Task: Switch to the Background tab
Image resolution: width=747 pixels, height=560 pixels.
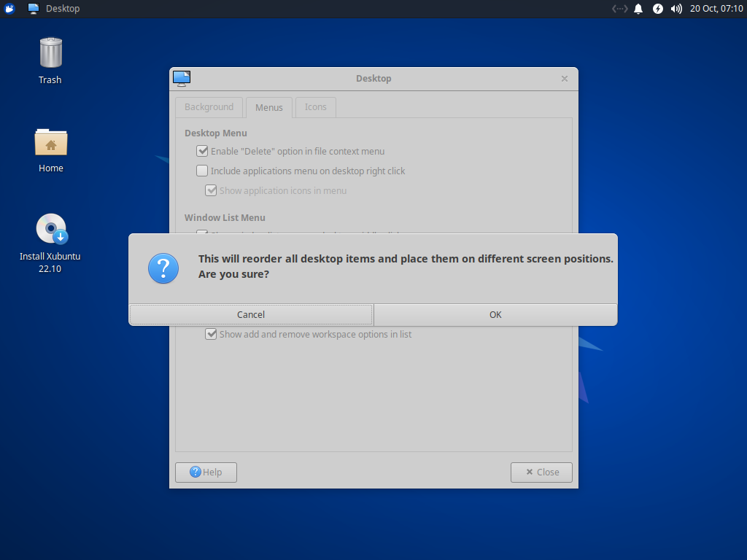Action: 209,107
